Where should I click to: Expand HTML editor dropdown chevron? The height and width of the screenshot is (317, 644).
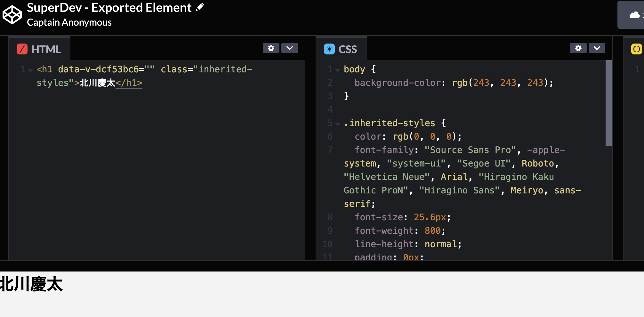[290, 48]
